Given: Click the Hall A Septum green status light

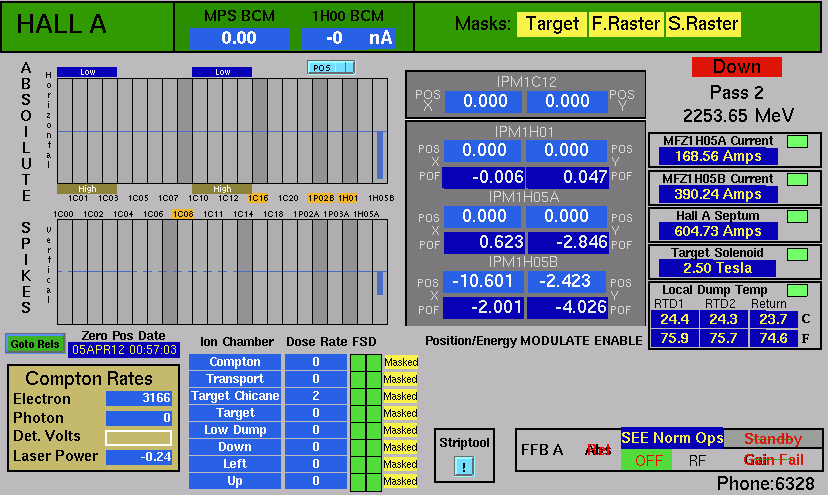Looking at the screenshot, I should tap(797, 216).
